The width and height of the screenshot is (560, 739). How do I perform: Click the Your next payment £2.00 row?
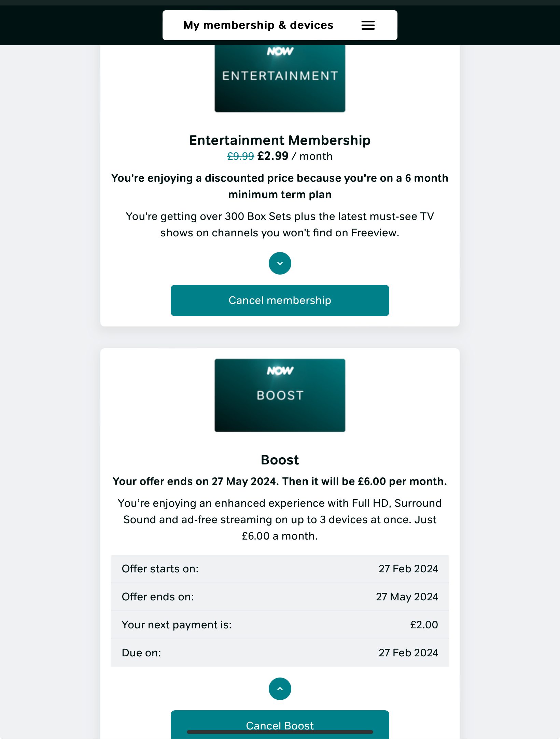(x=280, y=625)
